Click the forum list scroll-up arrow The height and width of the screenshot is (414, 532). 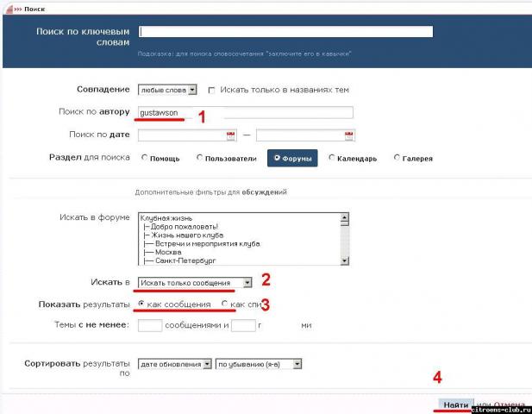[x=344, y=218]
